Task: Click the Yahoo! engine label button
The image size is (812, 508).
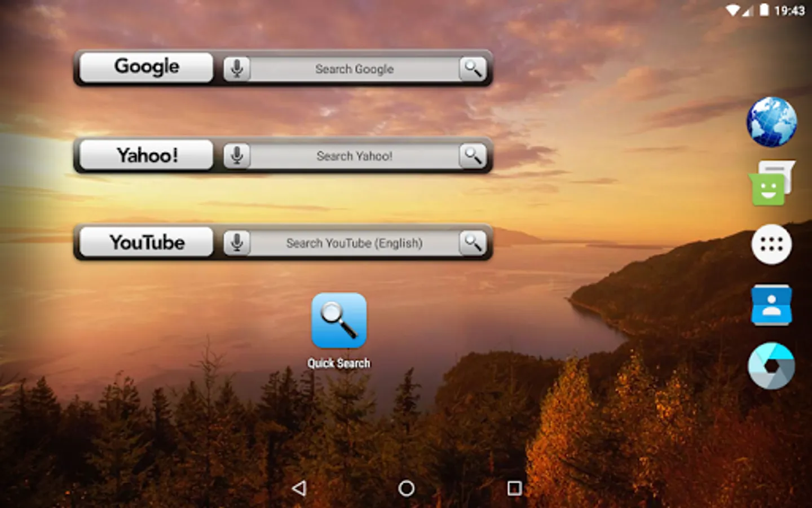Action: click(x=147, y=155)
